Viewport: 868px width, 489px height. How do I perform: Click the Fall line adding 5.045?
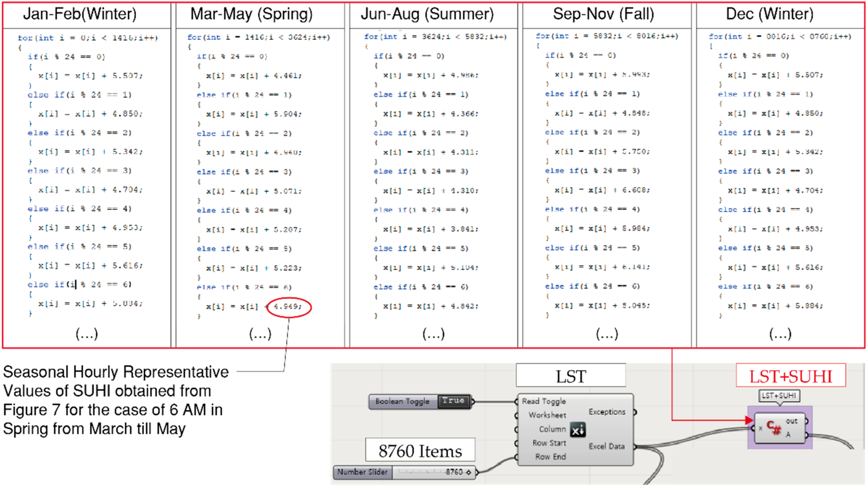(x=602, y=305)
